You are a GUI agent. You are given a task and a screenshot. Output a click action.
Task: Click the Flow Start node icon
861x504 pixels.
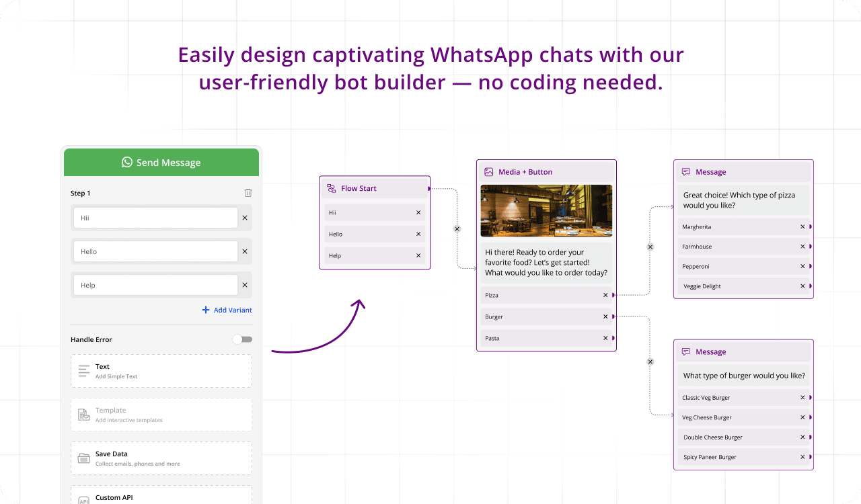331,188
